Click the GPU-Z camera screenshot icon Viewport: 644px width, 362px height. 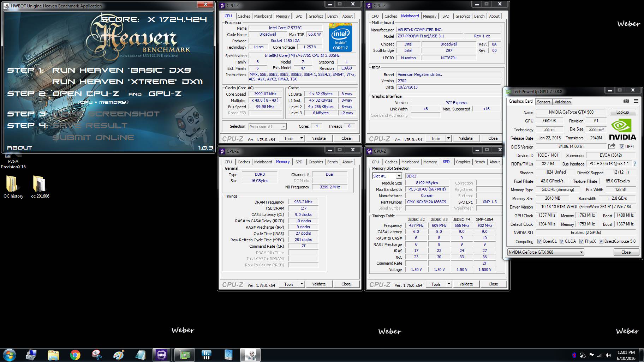(x=626, y=101)
